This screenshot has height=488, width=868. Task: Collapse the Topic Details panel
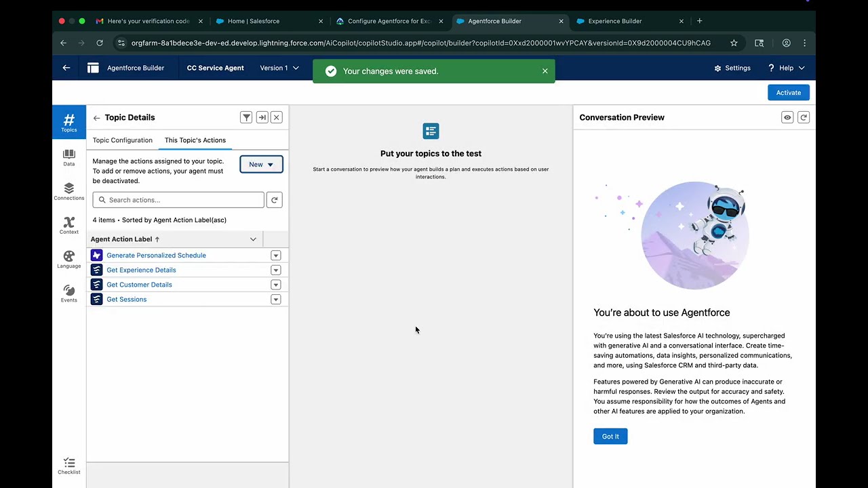tap(262, 117)
